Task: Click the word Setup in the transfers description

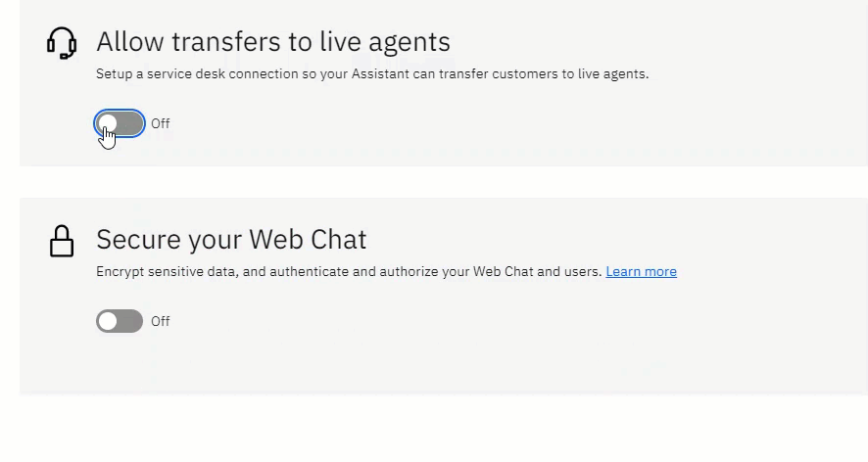Action: coord(114,74)
